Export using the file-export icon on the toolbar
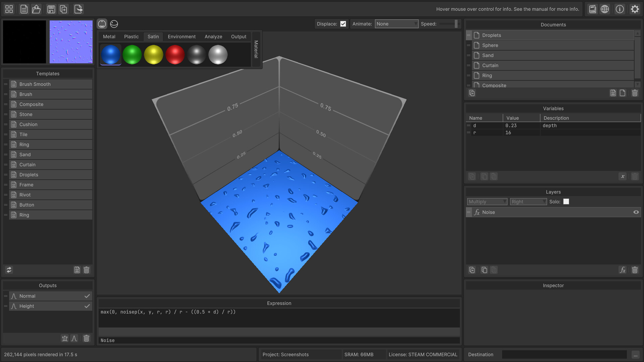644x362 pixels. 78,9
